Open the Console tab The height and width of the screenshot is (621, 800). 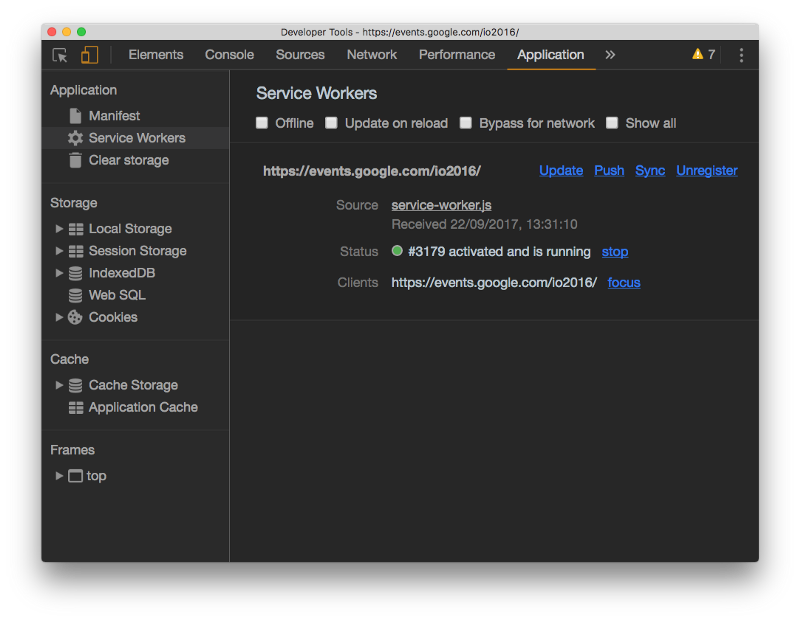(x=229, y=55)
